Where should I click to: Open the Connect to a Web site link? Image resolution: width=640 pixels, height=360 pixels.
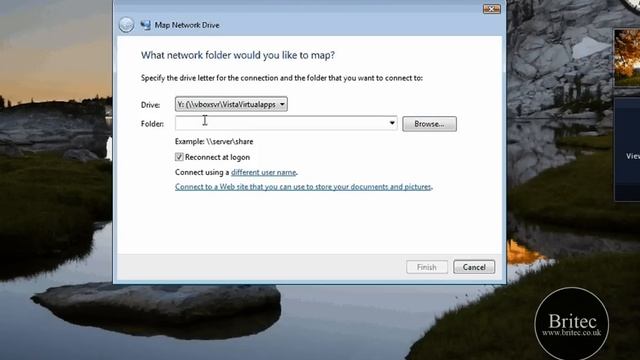point(303,187)
